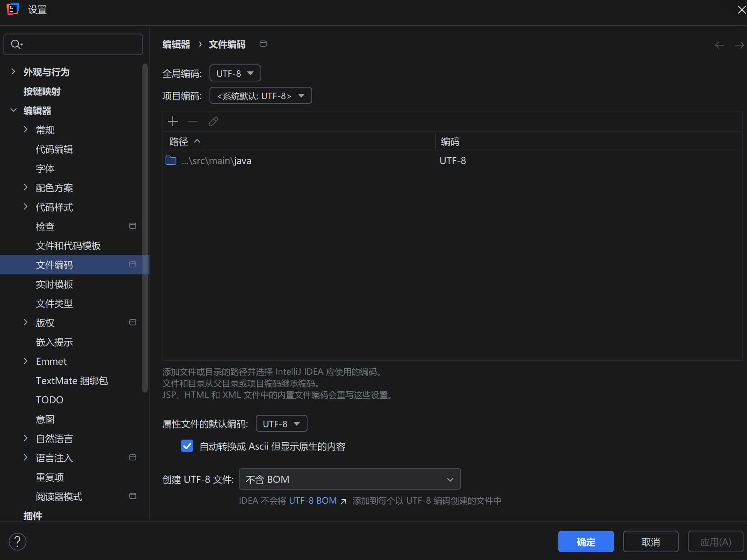
Task: Click the add path plus icon
Action: coord(173,122)
